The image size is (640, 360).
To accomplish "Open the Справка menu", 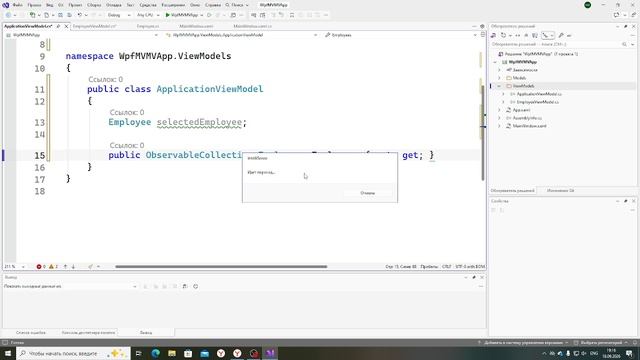I will click(213, 5).
